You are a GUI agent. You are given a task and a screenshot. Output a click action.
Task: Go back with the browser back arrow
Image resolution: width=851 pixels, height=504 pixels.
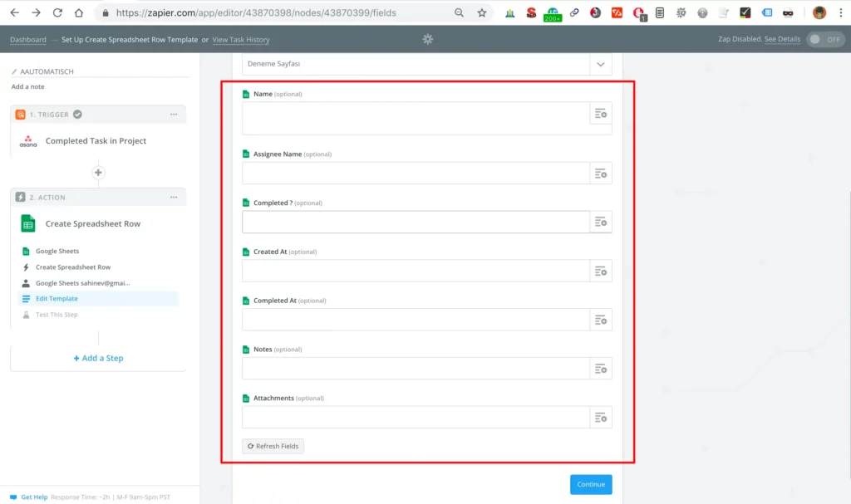(15, 12)
